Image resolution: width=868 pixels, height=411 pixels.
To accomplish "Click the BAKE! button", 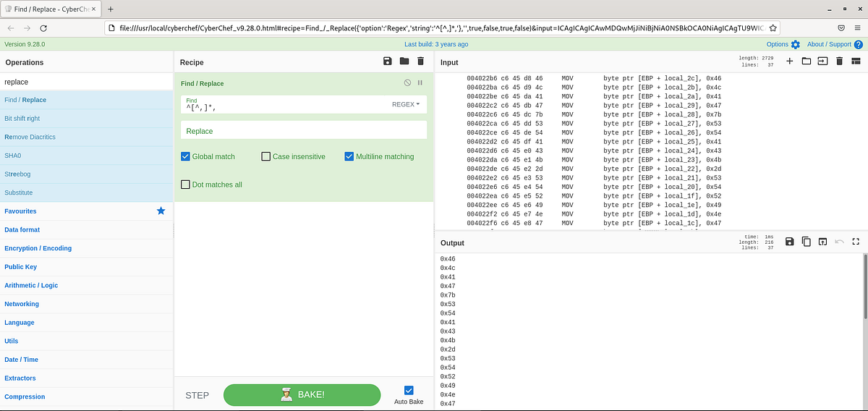I will click(x=302, y=395).
